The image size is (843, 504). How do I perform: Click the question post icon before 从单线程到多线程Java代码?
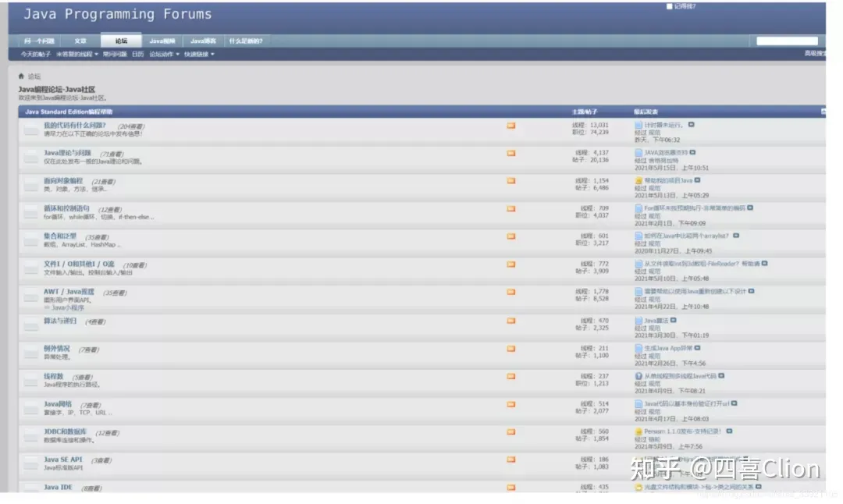(x=638, y=377)
